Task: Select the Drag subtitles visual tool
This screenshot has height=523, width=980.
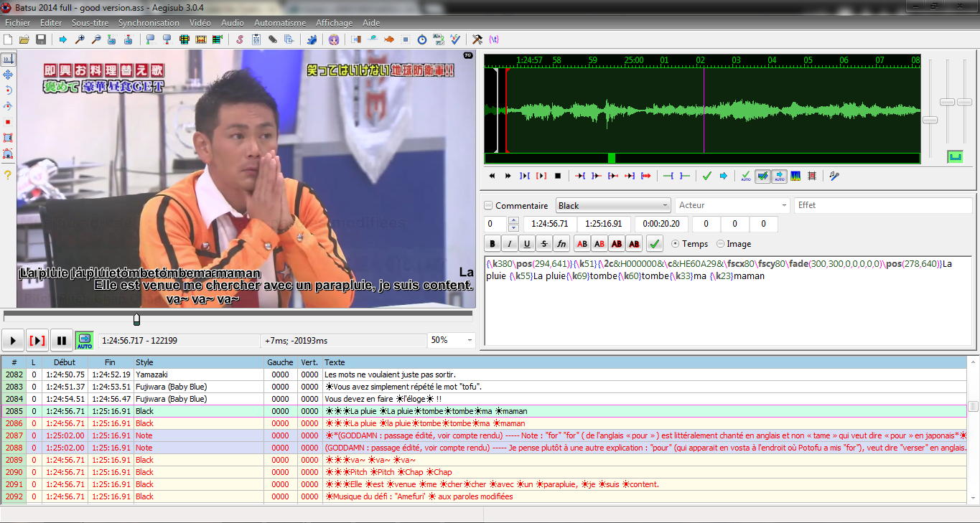Action: pos(8,75)
